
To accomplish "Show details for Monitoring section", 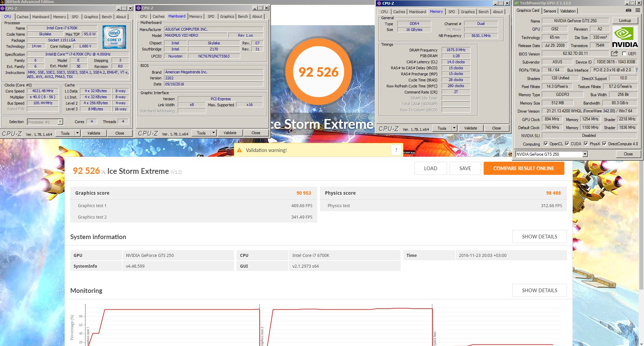I will tap(539, 290).
